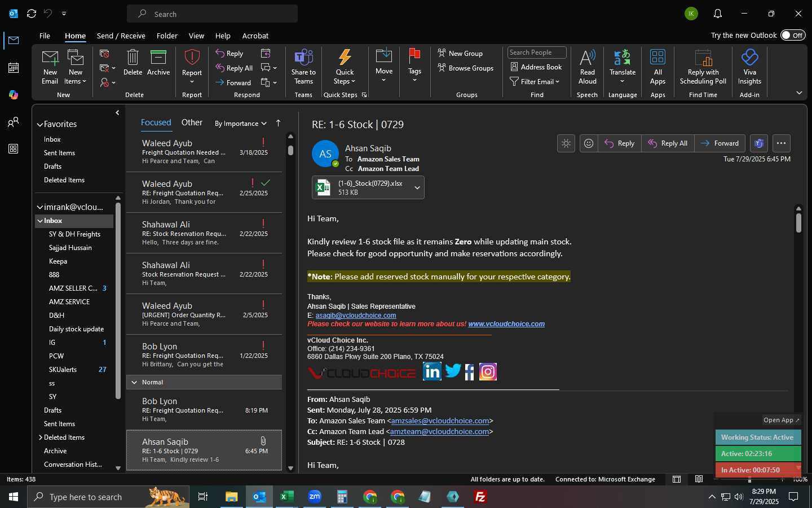Click Forward button in reading pane
Screen dimensions: 812x508
(x=720, y=143)
